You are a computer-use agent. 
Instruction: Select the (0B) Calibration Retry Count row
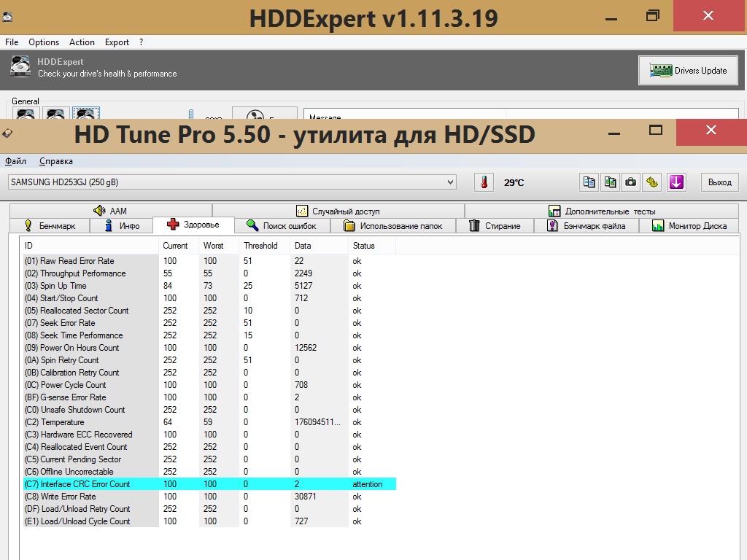[209, 373]
